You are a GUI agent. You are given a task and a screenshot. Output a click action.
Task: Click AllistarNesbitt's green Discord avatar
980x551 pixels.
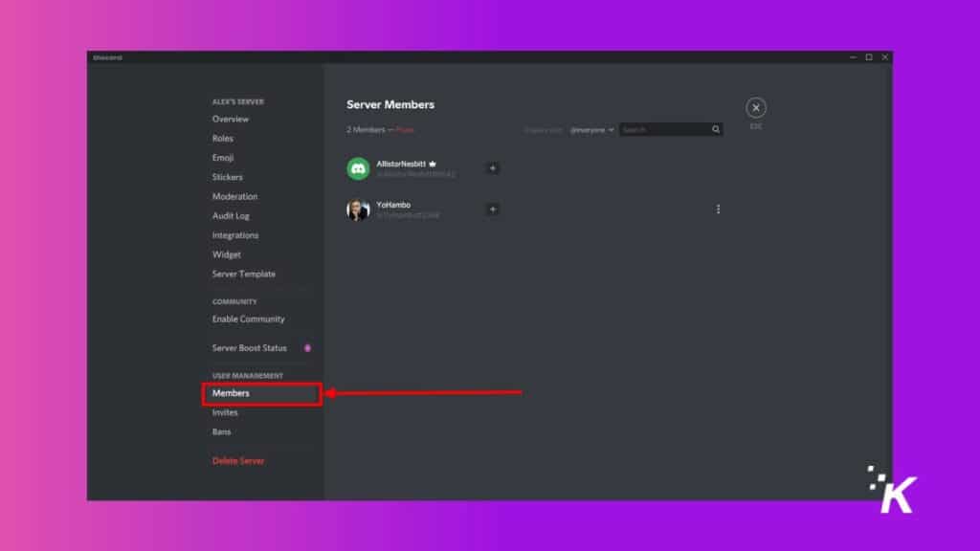coord(358,168)
